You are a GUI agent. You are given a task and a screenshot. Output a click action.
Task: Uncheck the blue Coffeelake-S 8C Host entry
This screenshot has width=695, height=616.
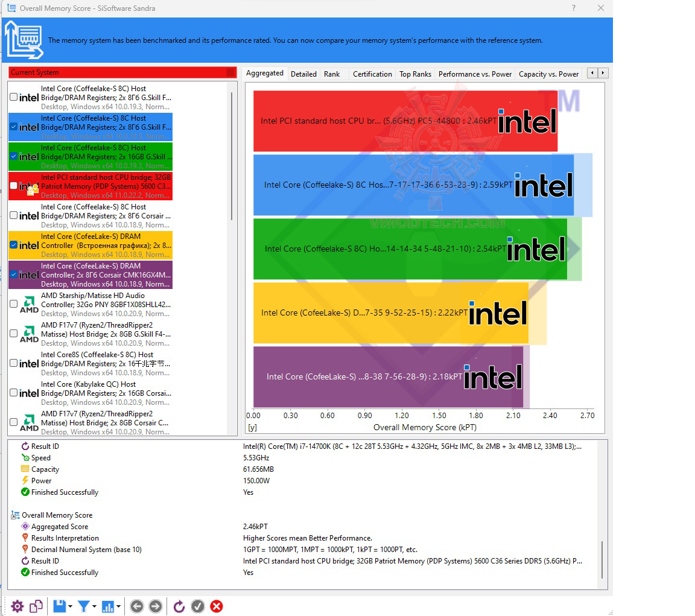click(14, 127)
